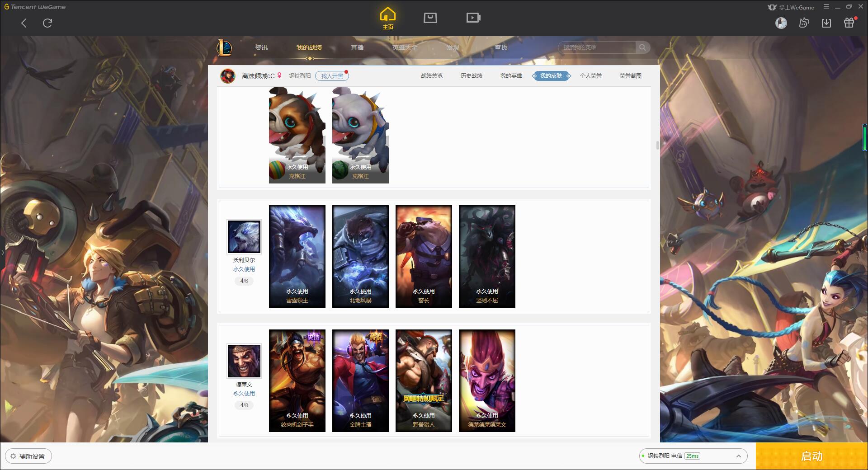Click the white 壳格汪 skin card
The width and height of the screenshot is (868, 470).
360,135
